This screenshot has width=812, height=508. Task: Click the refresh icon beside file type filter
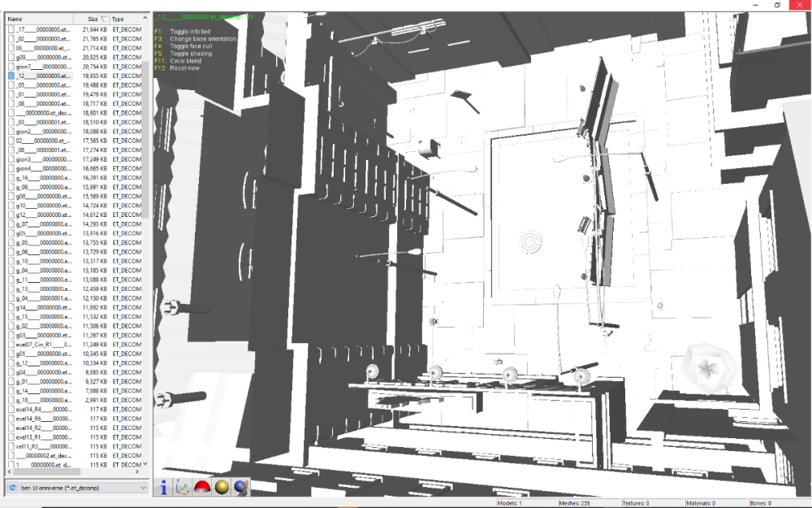[12, 488]
